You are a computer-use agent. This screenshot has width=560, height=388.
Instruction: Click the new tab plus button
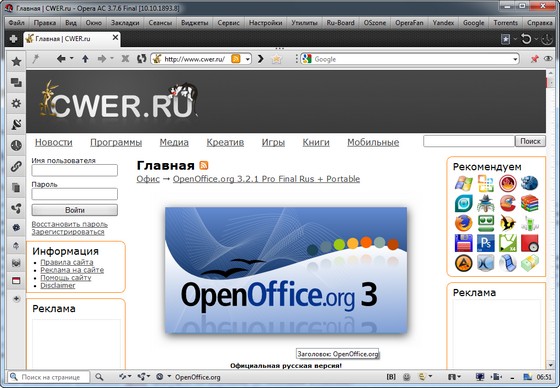pos(13,39)
